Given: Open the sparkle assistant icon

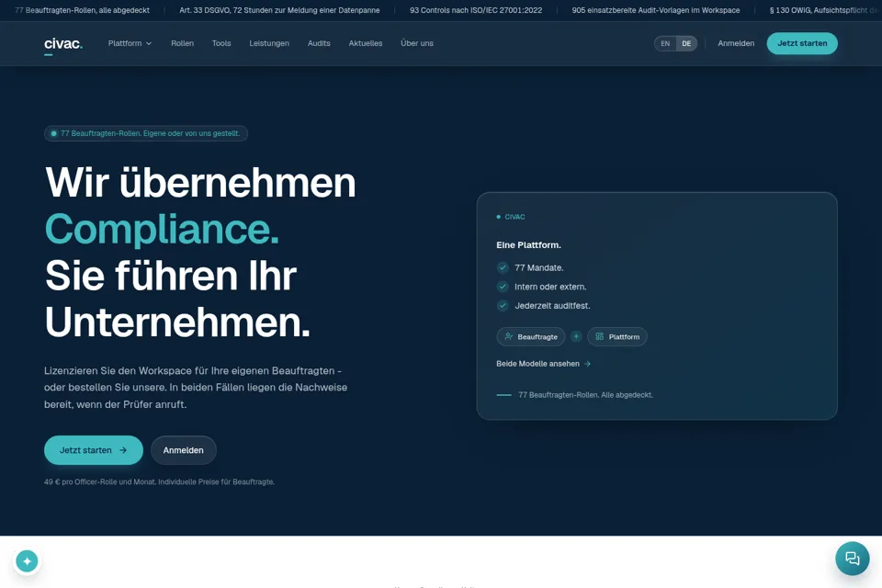Looking at the screenshot, I should point(27,561).
